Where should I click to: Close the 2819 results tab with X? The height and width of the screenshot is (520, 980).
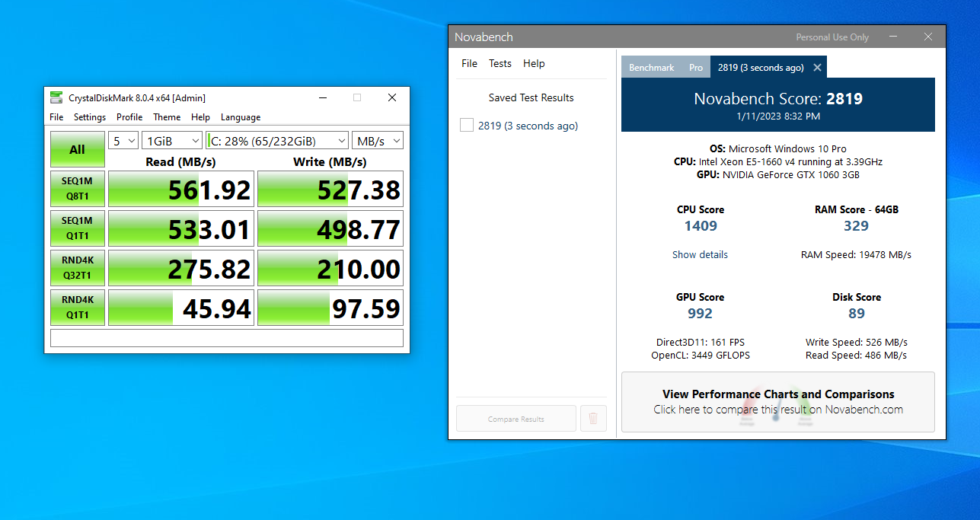[817, 68]
